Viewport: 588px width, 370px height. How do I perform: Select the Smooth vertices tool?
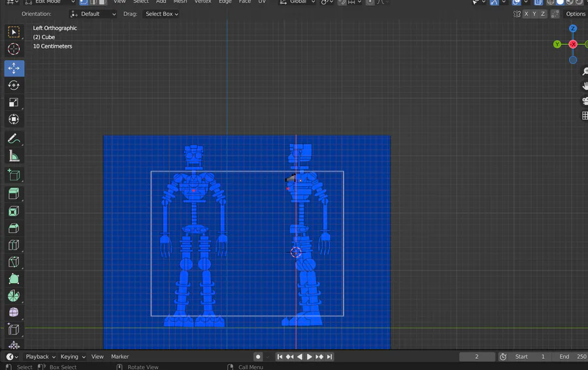click(14, 312)
